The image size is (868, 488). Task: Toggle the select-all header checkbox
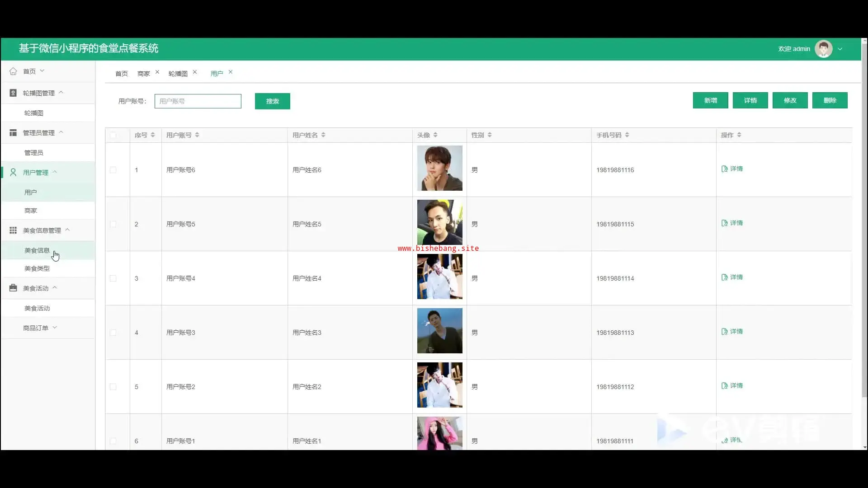113,135
